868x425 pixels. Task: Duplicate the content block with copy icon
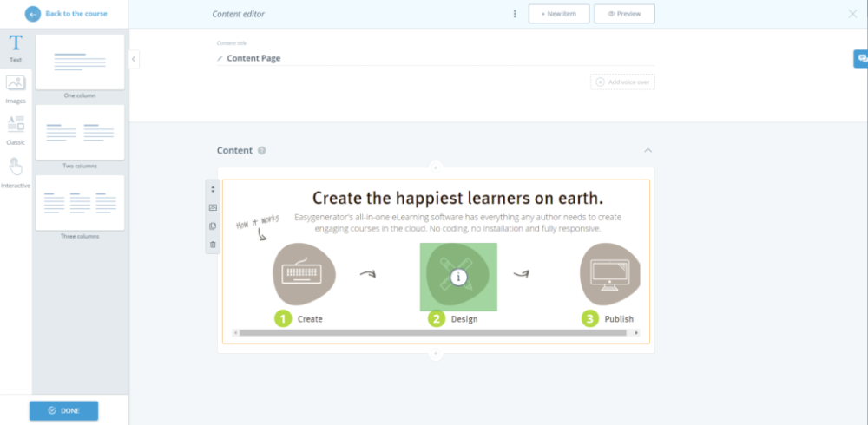click(213, 226)
